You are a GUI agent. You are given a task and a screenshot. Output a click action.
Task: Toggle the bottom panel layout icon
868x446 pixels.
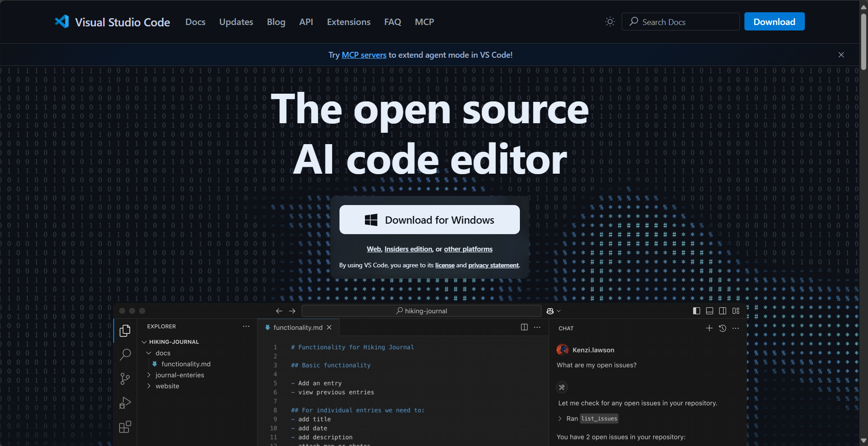pyautogui.click(x=709, y=311)
